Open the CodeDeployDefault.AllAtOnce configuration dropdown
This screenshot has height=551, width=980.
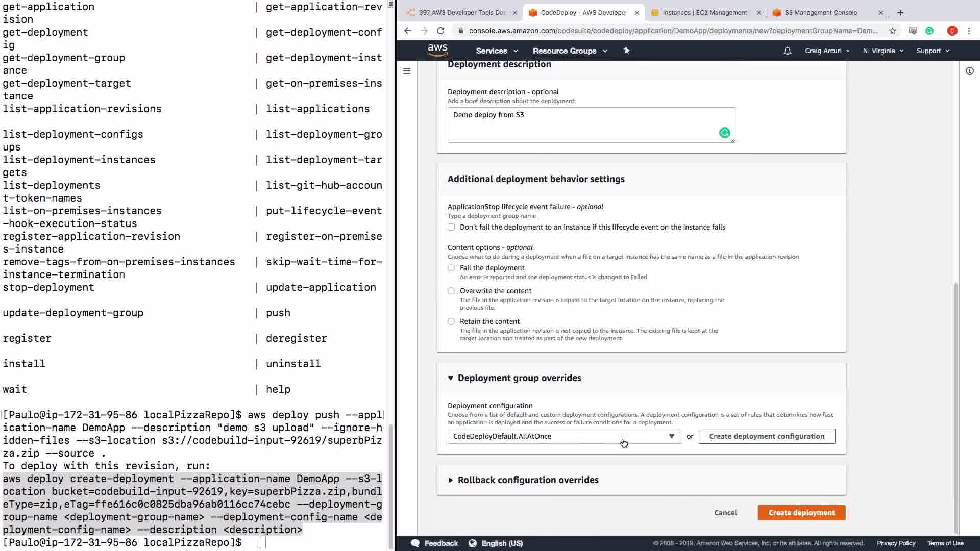tap(564, 436)
